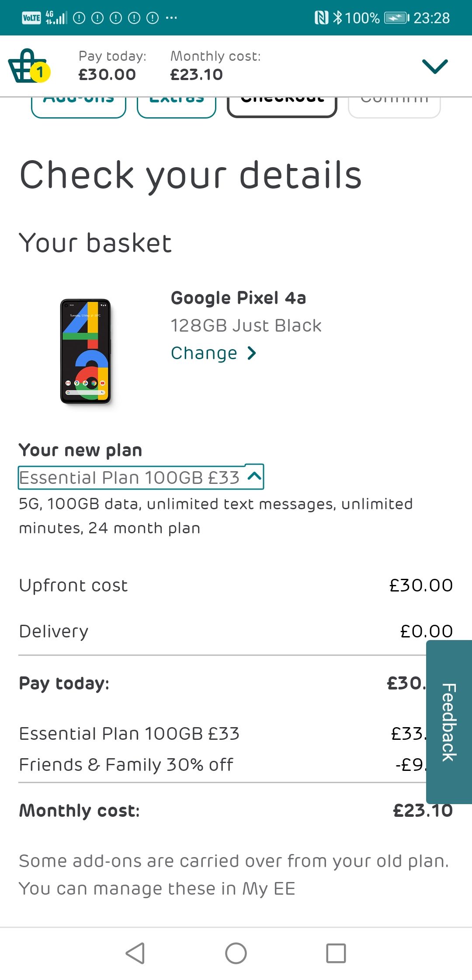This screenshot has height=980, width=472.
Task: Tap the Android home button
Action: pyautogui.click(x=236, y=954)
